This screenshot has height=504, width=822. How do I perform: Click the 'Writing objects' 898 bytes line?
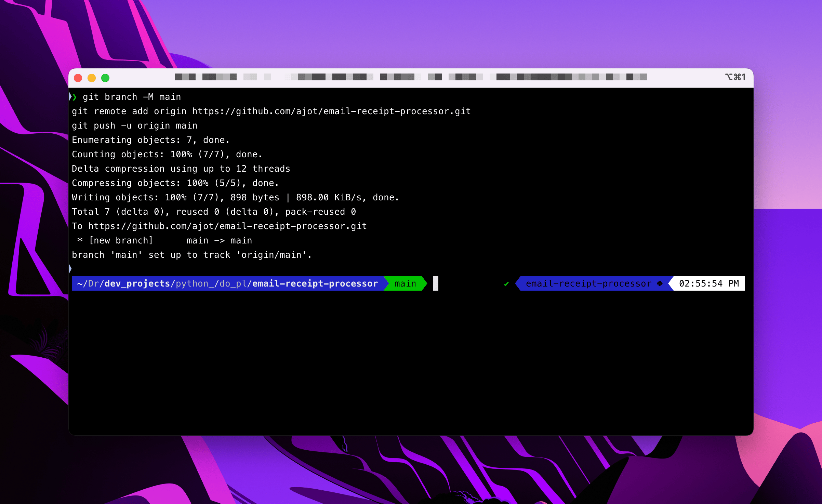[236, 198]
